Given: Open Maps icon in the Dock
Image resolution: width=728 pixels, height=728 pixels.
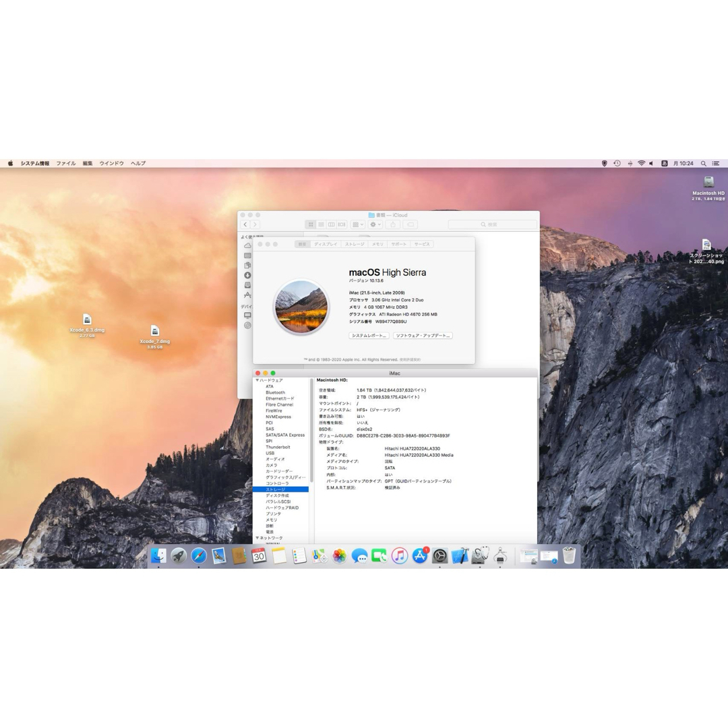Looking at the screenshot, I should point(320,555).
